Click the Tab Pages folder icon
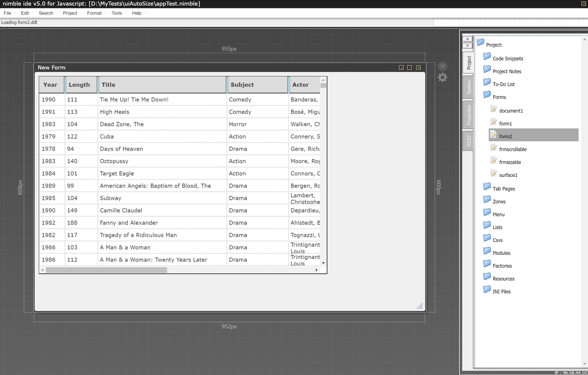This screenshot has height=375, width=588. pos(487,186)
